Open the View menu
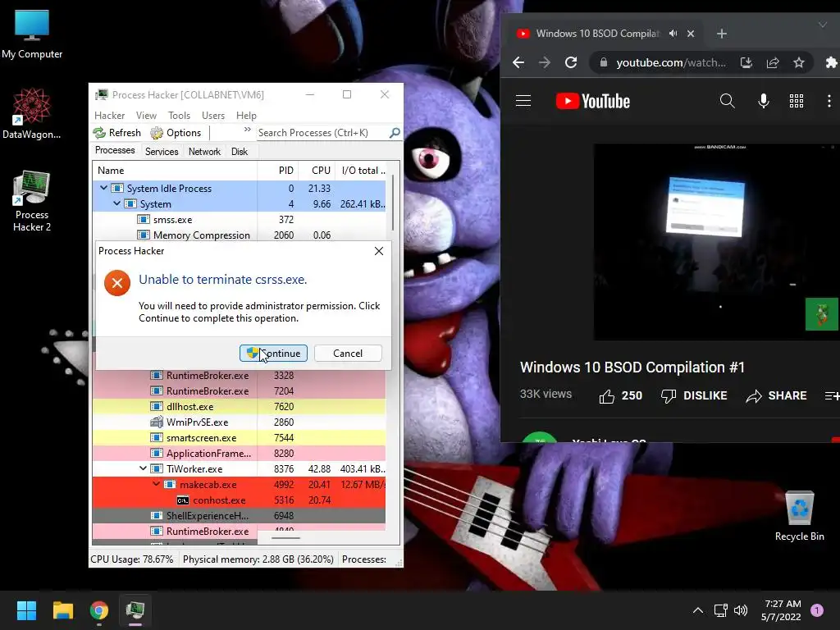Image resolution: width=840 pixels, height=630 pixels. pos(146,115)
